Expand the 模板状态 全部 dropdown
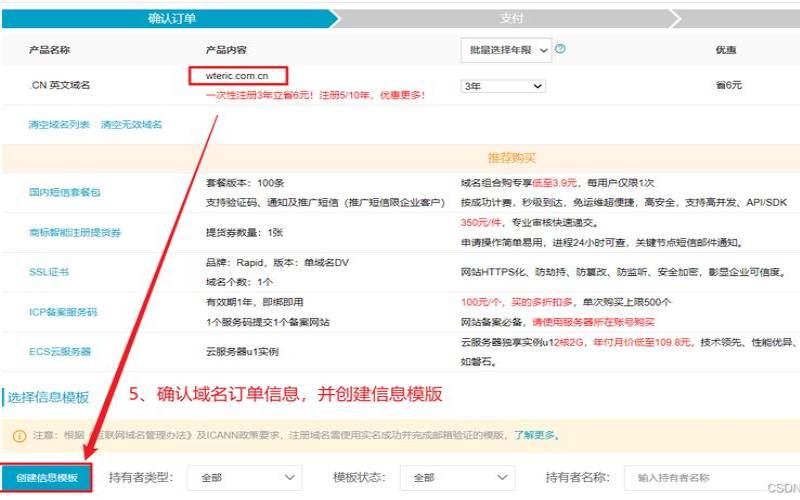The width and height of the screenshot is (800, 500). [457, 478]
